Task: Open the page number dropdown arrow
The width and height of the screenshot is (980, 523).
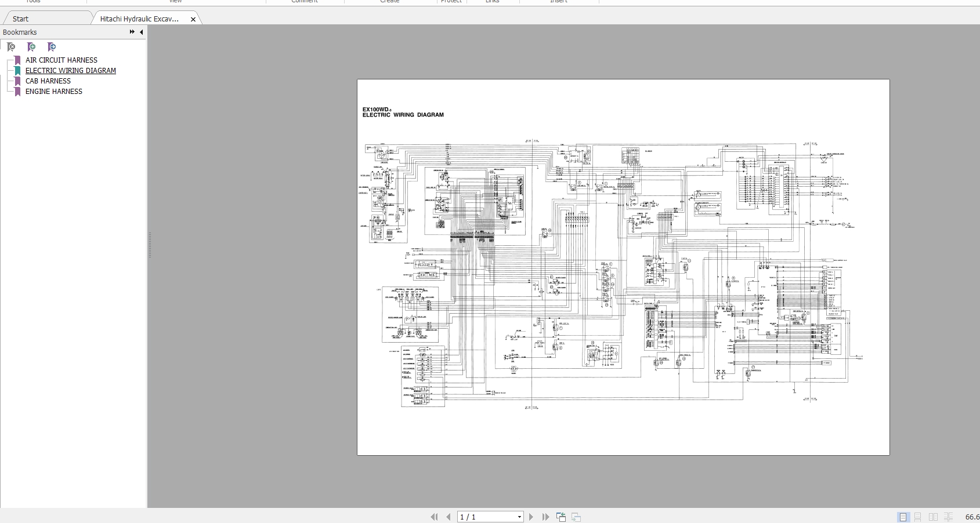Action: (x=519, y=517)
